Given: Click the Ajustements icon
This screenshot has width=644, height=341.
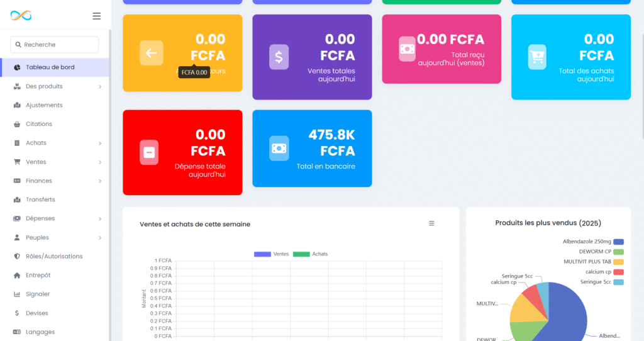Looking at the screenshot, I should coord(17,105).
